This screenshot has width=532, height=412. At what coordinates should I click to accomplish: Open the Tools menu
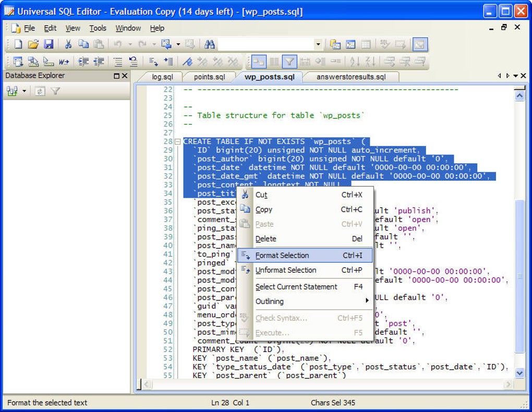click(98, 28)
